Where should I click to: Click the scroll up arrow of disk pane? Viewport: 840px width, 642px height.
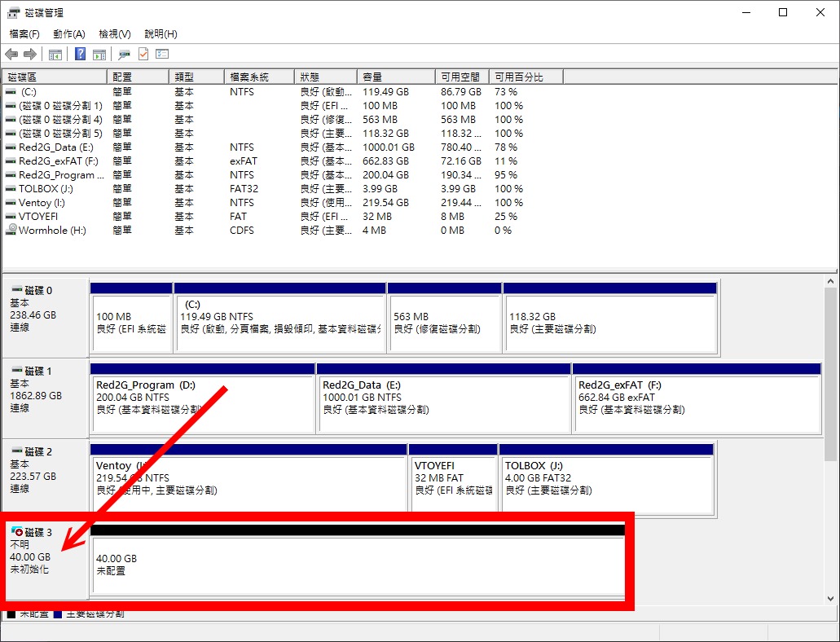click(831, 282)
